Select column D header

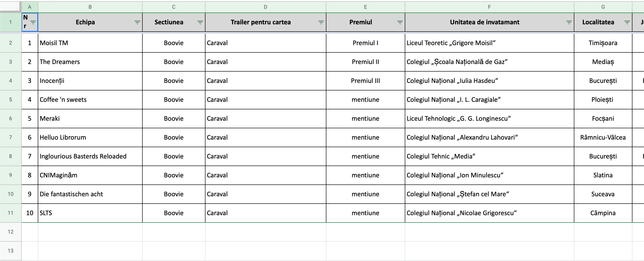click(x=265, y=7)
